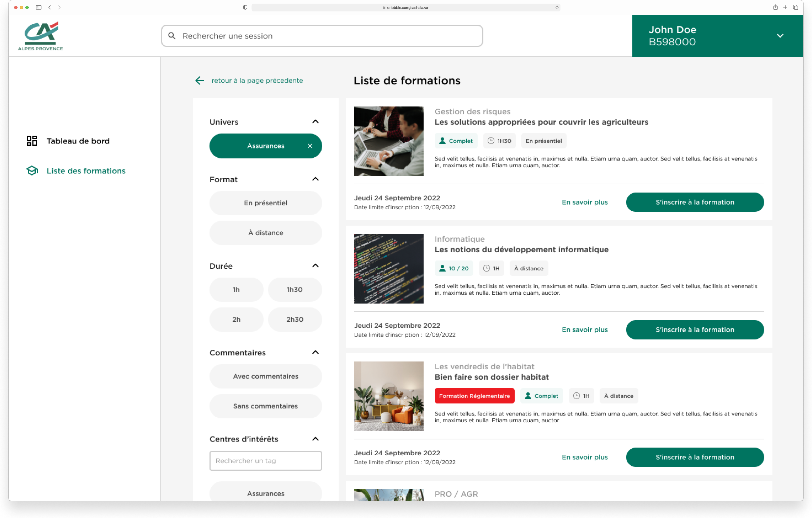Click the 'Liste de formations' heading
812x518 pixels.
(407, 80)
